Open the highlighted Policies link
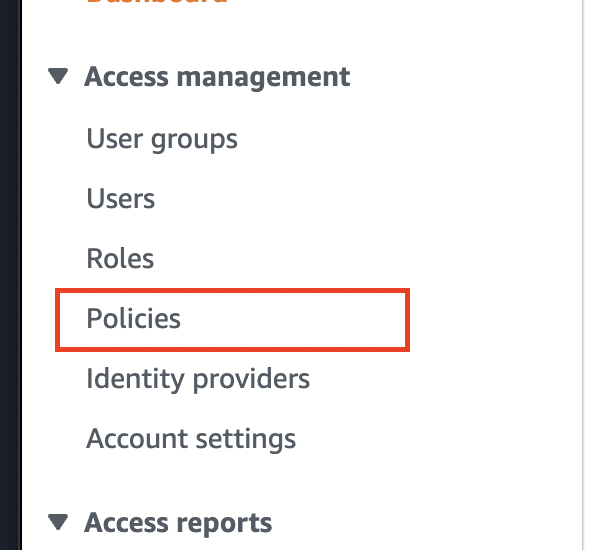 click(134, 319)
